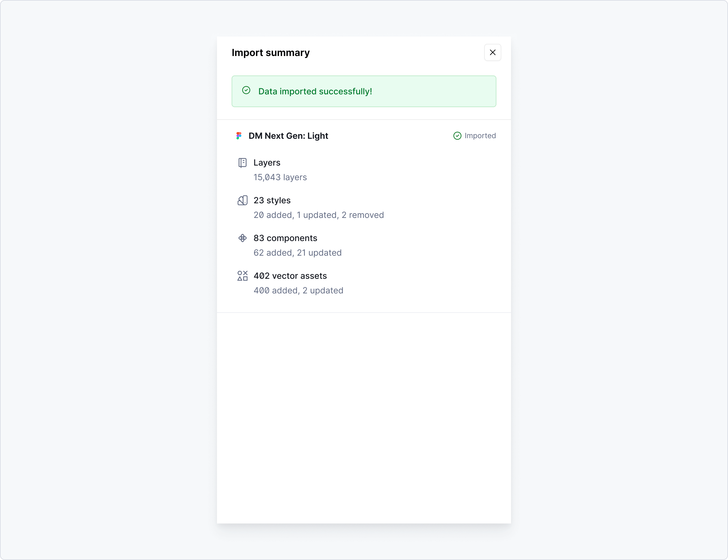This screenshot has width=728, height=560.
Task: Click the green Imported checkmark icon
Action: click(457, 136)
